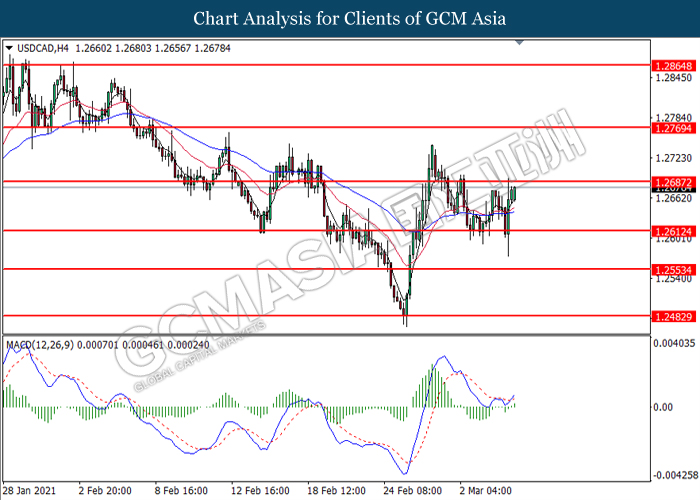
Task: Click the 1.26124 support price label
Action: 671,231
